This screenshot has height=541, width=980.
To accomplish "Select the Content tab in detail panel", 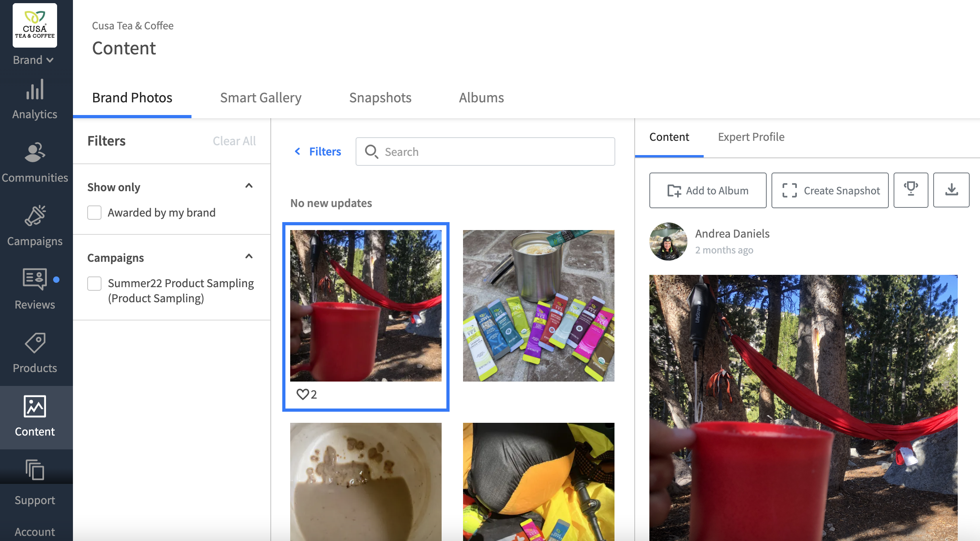I will click(x=669, y=137).
